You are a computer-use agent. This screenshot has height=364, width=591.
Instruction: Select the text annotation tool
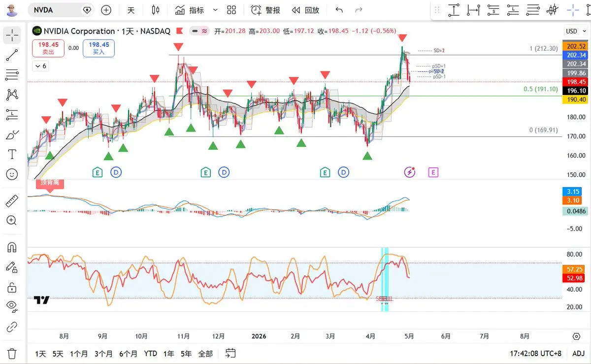12,154
